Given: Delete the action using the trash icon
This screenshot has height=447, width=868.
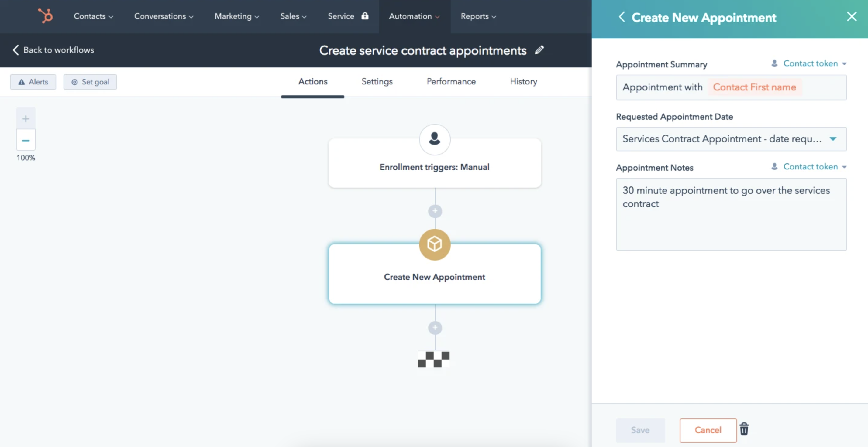Looking at the screenshot, I should point(744,429).
